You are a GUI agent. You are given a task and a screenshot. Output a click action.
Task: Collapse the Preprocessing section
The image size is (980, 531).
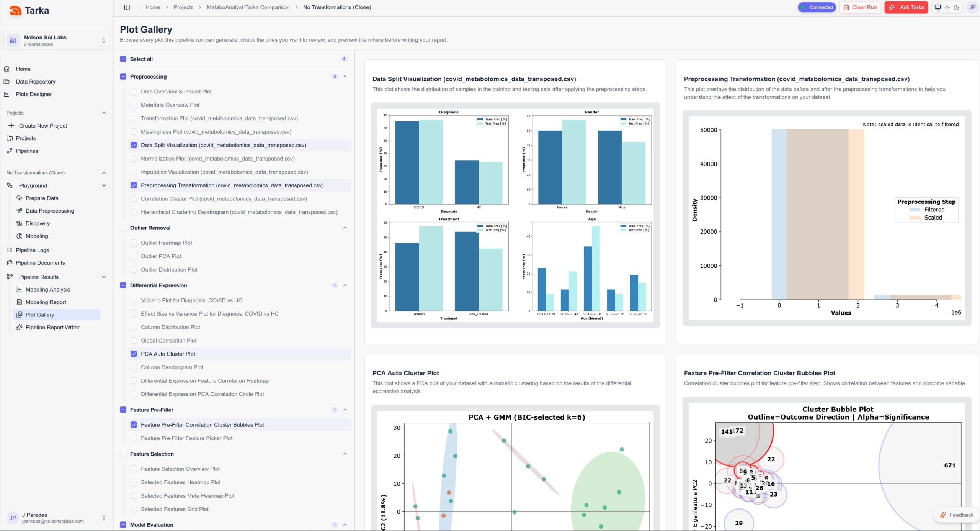pos(345,77)
